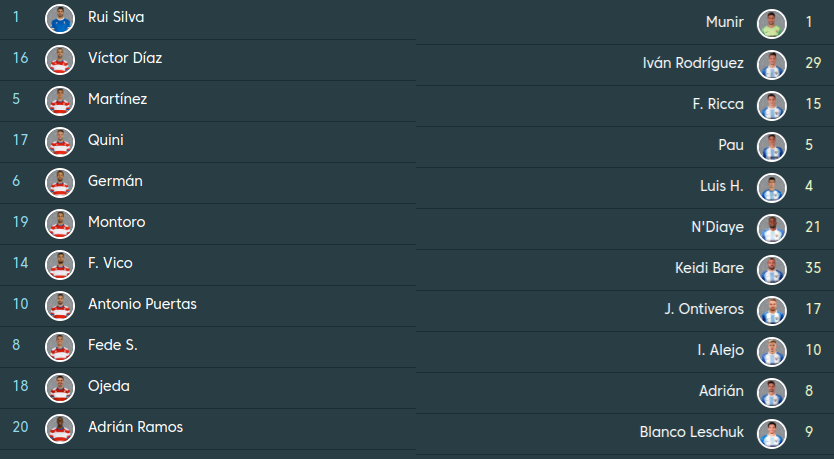Click Montoro's player avatar

(x=60, y=224)
